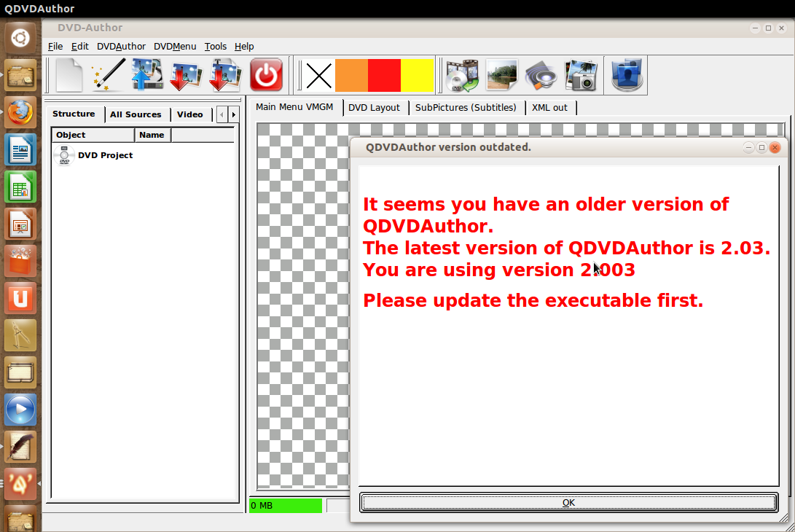Click the black X no-color box
This screenshot has height=532, width=795.
point(319,76)
